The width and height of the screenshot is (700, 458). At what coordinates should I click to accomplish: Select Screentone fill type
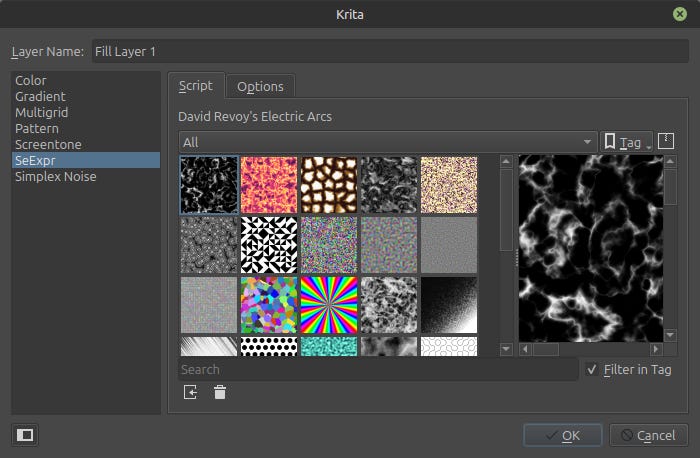[86, 145]
